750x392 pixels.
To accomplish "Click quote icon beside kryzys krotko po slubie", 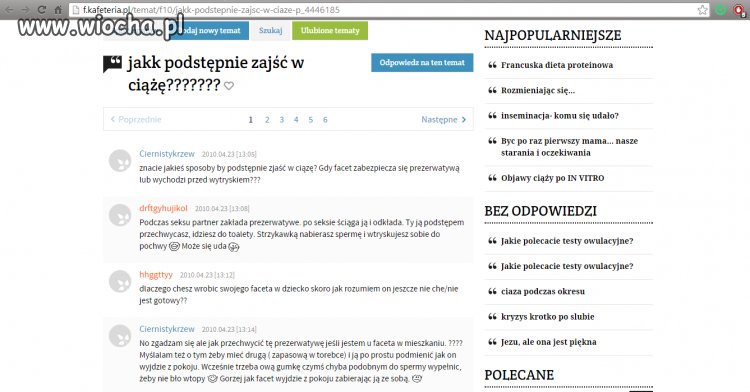I will point(492,317).
